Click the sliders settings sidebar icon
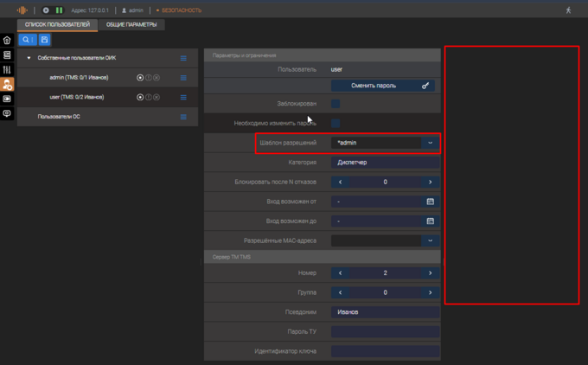Image resolution: width=588 pixels, height=365 pixels. [x=8, y=69]
